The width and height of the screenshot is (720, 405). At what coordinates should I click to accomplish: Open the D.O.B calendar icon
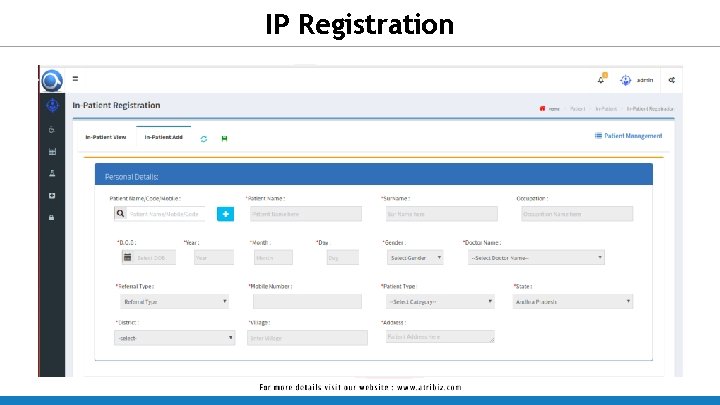click(x=128, y=258)
